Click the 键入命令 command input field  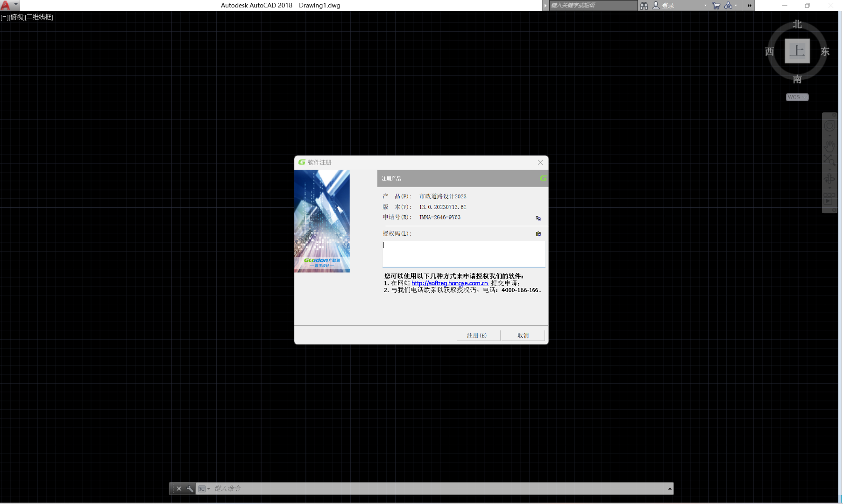point(439,489)
